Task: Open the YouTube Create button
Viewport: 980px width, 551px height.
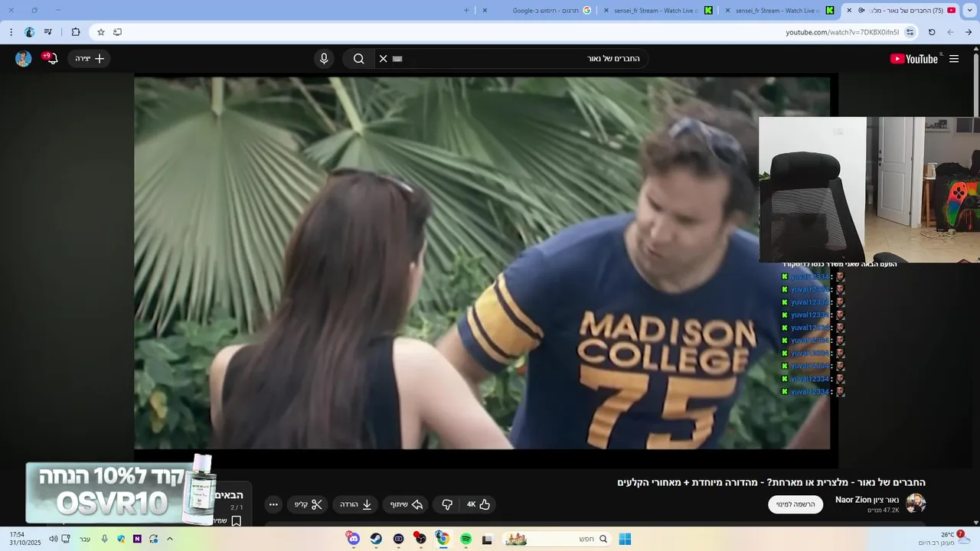Action: (90, 59)
